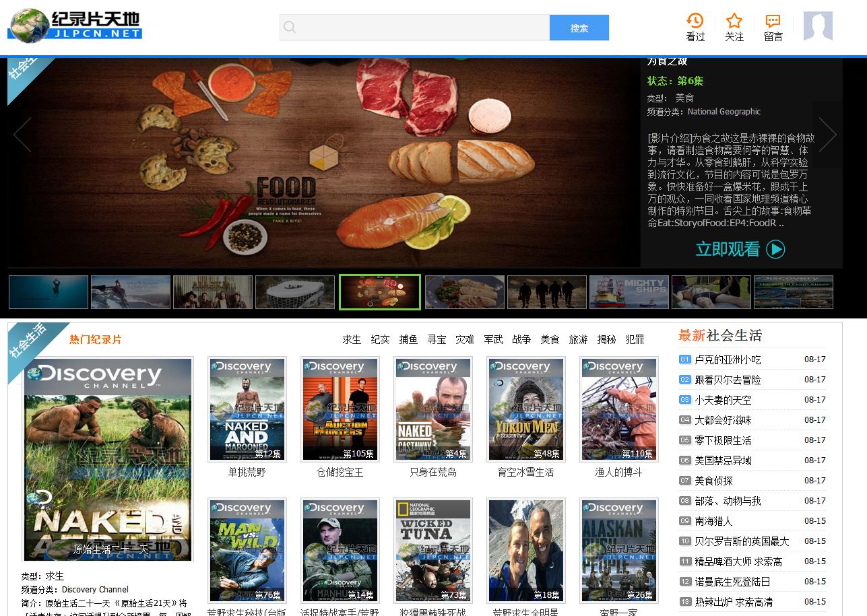This screenshot has height=616, width=867.
Task: Open the large 原始生活二十一天 featured poster
Action: coord(108,459)
